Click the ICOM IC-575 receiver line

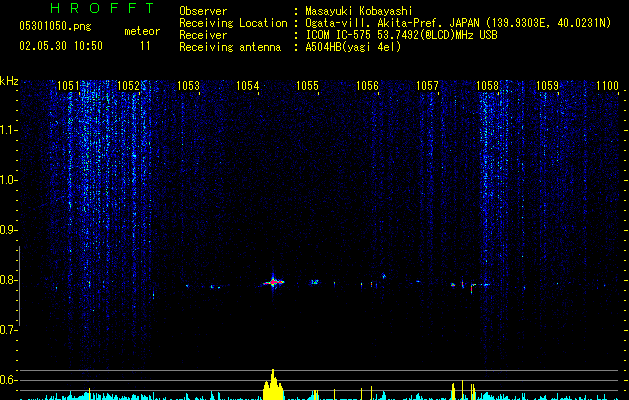(401, 35)
